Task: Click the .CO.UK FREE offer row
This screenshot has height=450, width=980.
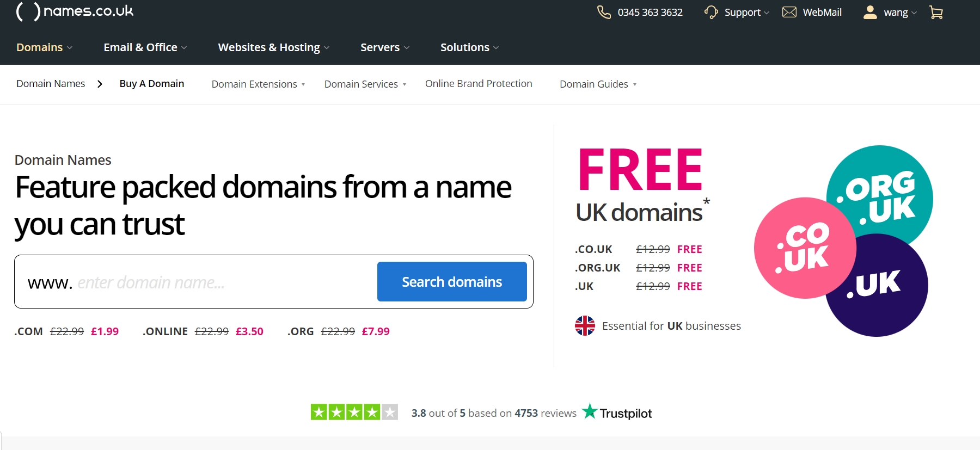Action: click(x=639, y=249)
